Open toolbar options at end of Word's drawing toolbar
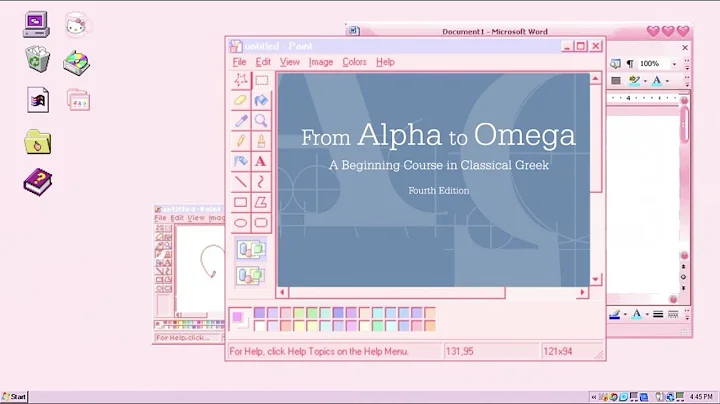720x404 pixels. 687,314
